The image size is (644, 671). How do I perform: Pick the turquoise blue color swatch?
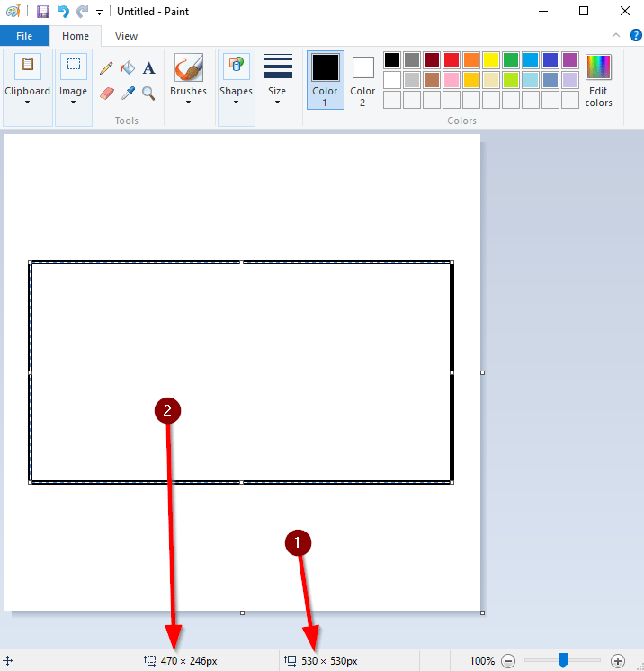coord(531,60)
